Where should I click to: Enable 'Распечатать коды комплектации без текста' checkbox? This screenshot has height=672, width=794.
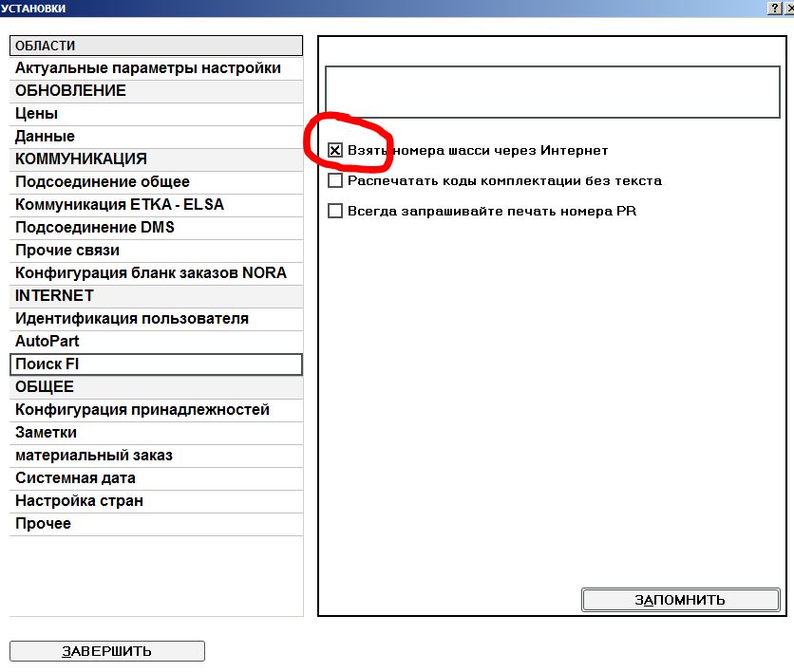[x=334, y=180]
